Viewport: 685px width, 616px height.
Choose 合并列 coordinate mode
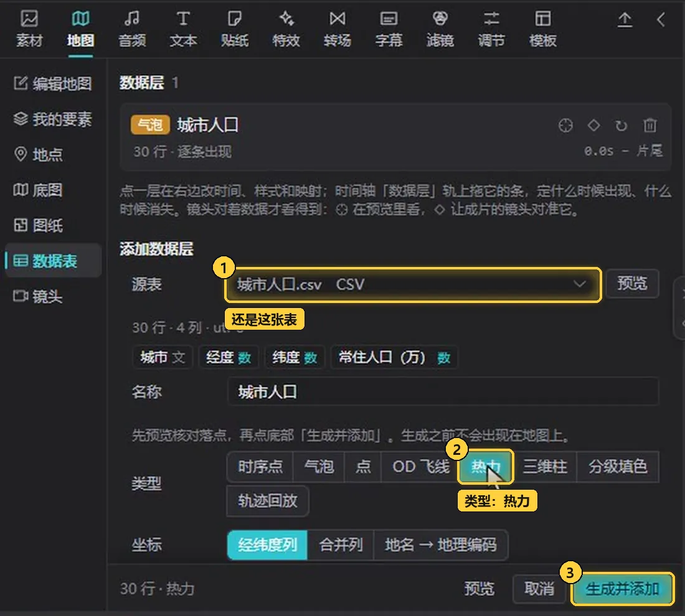(341, 545)
